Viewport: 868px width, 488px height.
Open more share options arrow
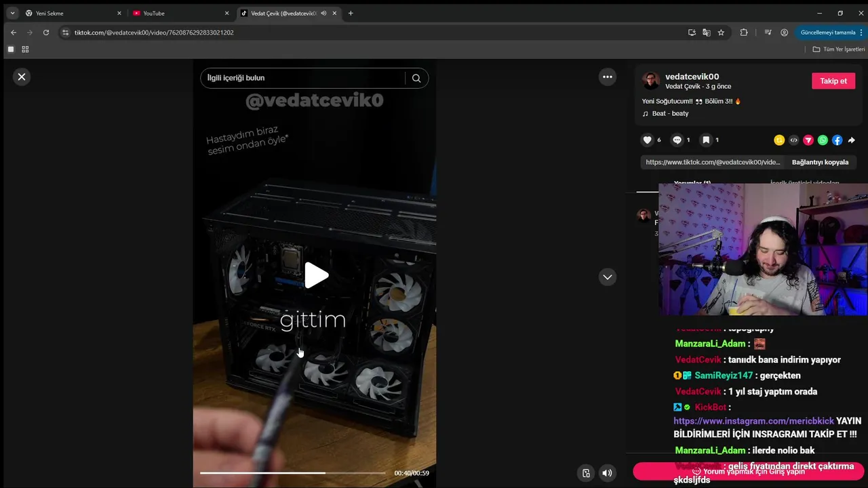pyautogui.click(x=852, y=140)
